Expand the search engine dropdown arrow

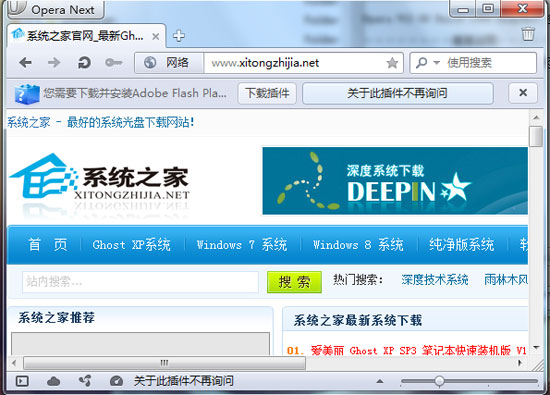tap(437, 63)
